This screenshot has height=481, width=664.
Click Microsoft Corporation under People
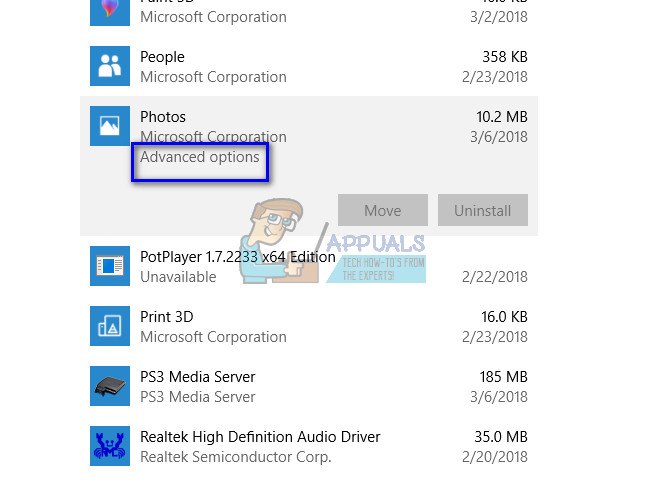click(x=213, y=77)
